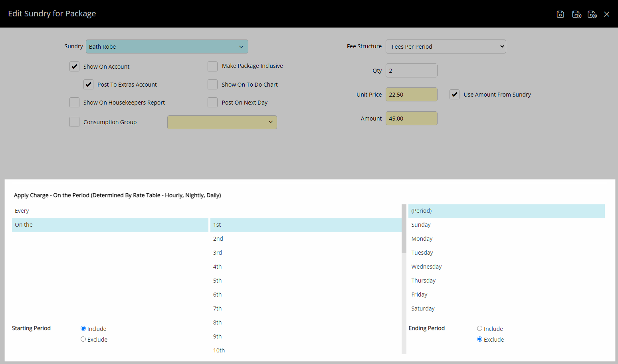Viewport: 618px width, 364px height.
Task: Click the Unit Price field
Action: 412,95
